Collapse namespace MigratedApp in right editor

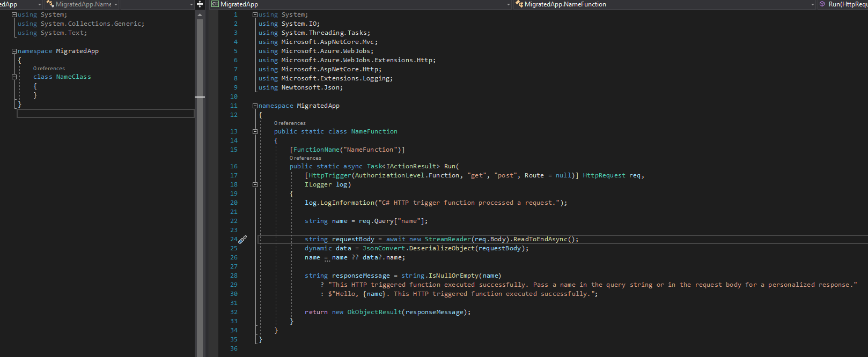click(x=255, y=106)
